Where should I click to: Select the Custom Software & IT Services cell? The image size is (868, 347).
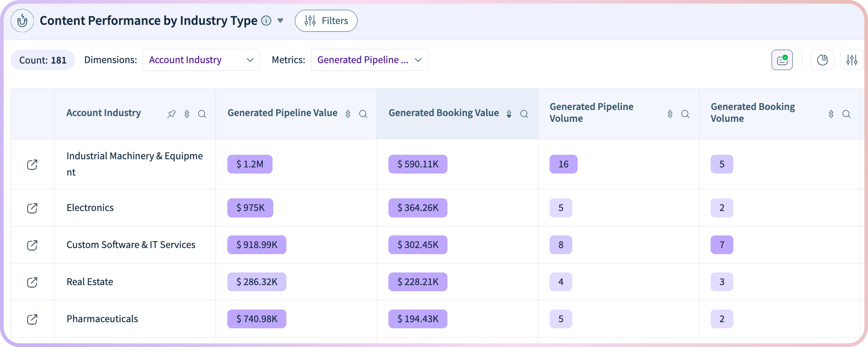[x=131, y=245]
